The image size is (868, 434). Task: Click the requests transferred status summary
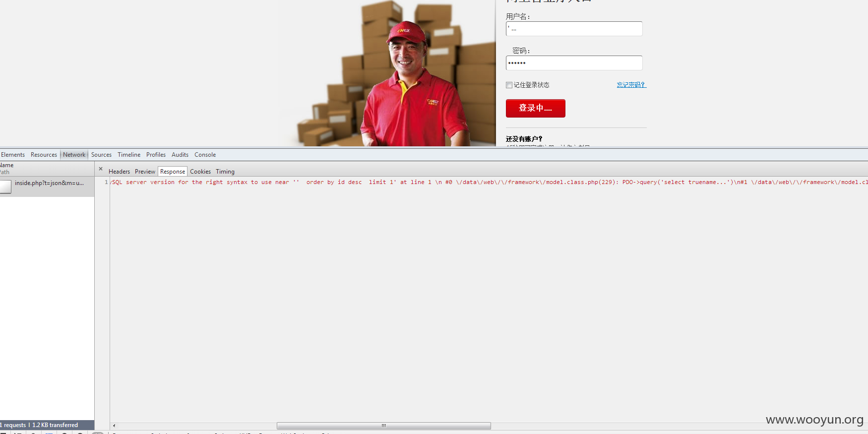pyautogui.click(x=39, y=425)
